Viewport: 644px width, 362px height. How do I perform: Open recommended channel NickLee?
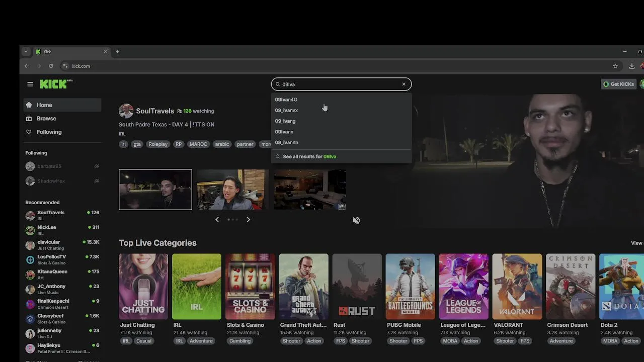(x=62, y=230)
